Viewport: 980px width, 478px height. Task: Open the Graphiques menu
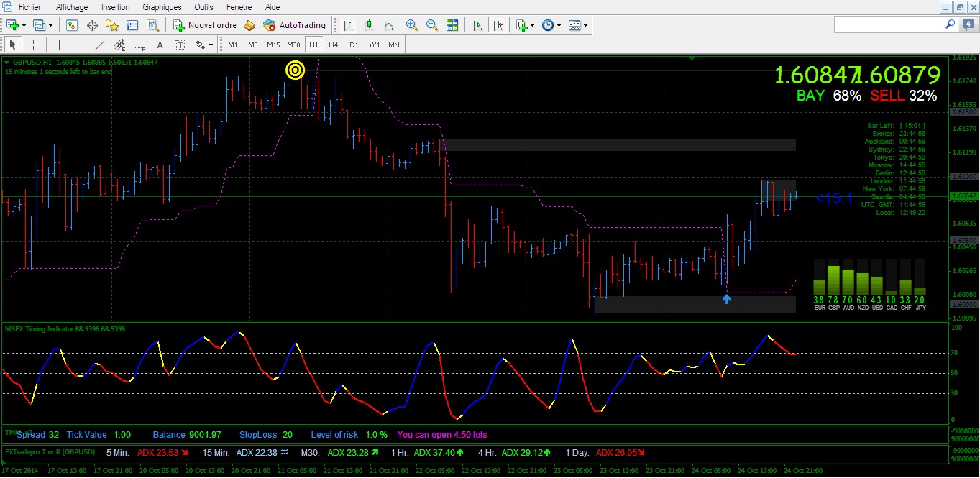(162, 6)
